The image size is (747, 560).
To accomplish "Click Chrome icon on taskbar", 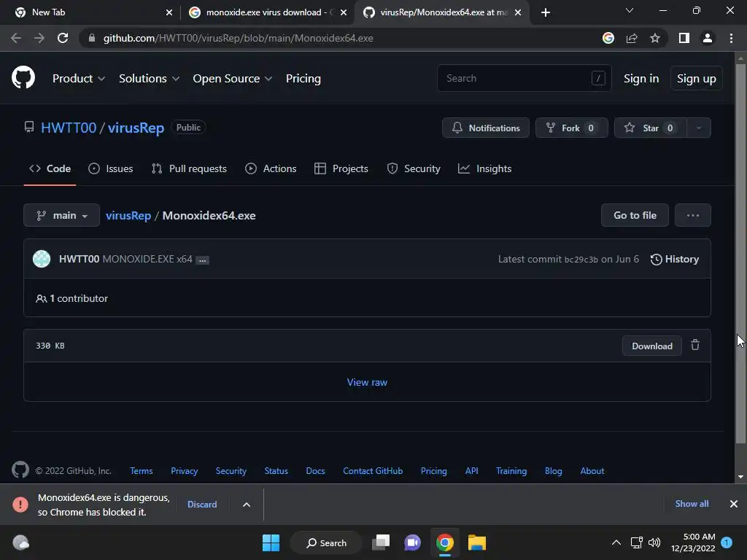I will [x=444, y=542].
